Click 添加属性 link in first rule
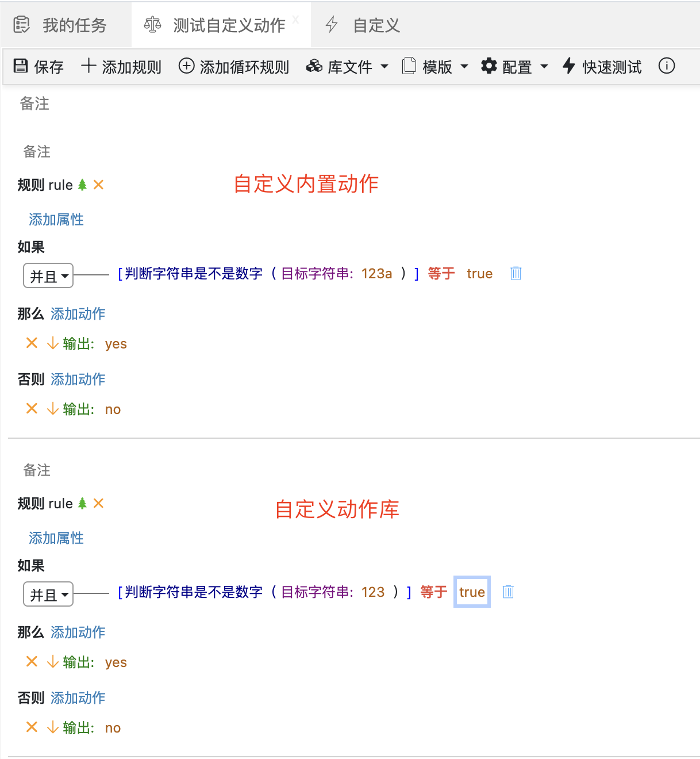Screen dimensions: 700x759 56,220
